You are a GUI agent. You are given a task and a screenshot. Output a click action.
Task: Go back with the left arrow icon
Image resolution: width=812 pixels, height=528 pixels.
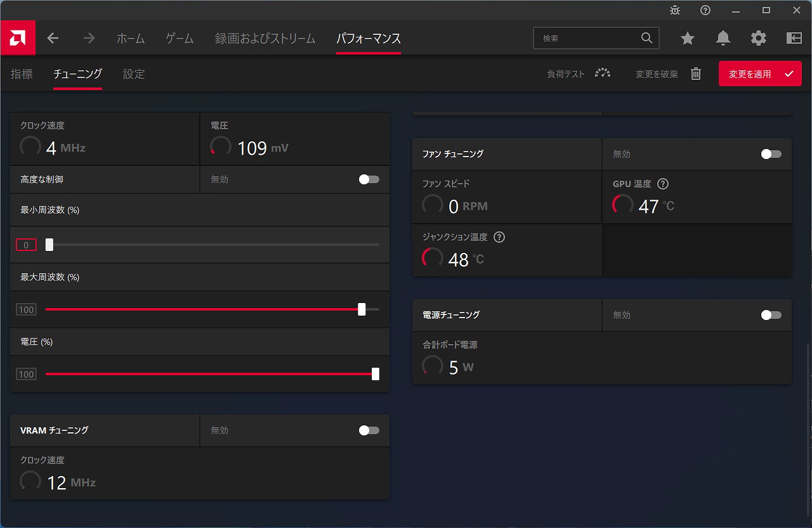click(53, 39)
